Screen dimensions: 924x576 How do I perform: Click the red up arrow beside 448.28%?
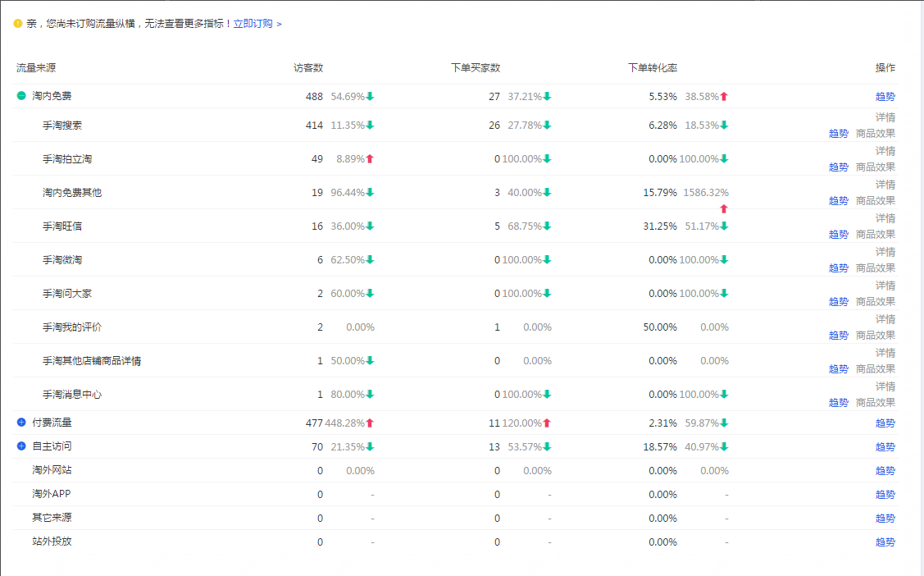click(370, 423)
